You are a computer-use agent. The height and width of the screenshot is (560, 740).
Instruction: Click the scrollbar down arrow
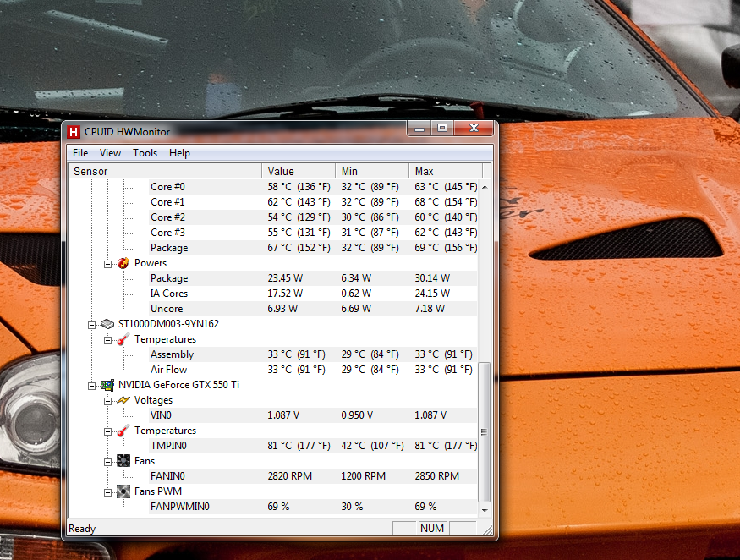click(x=485, y=510)
